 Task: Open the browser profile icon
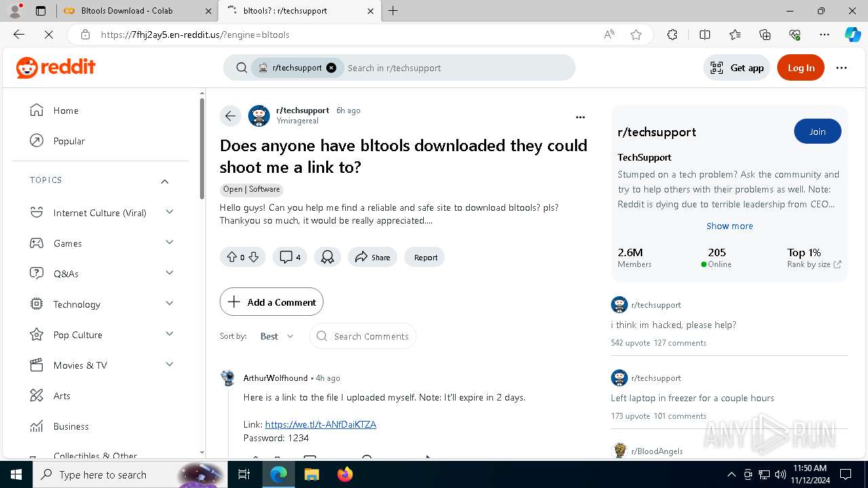click(15, 11)
